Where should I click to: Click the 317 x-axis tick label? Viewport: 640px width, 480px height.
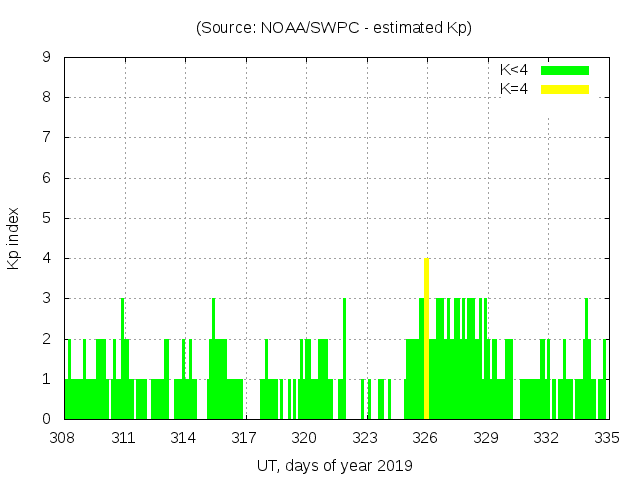point(245,438)
